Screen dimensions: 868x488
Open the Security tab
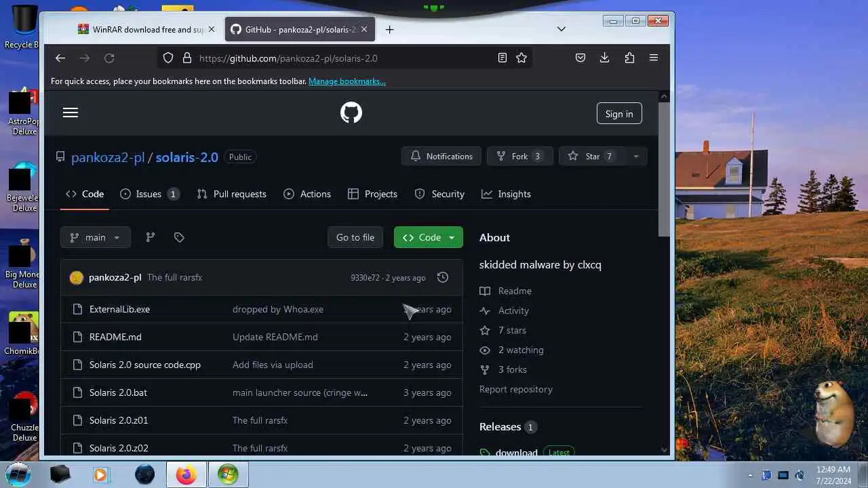click(x=439, y=194)
